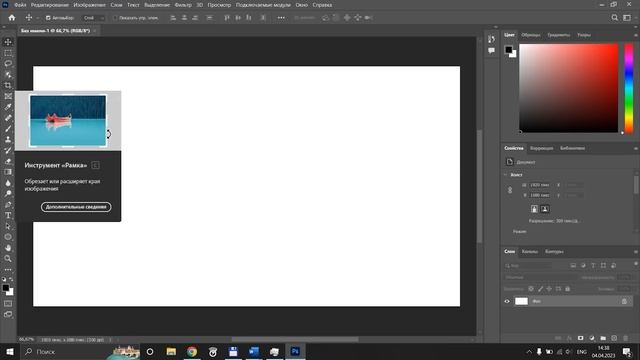The width and height of the screenshot is (640, 360).
Task: Open the Move tool preset picker arrow
Action: (37, 18)
